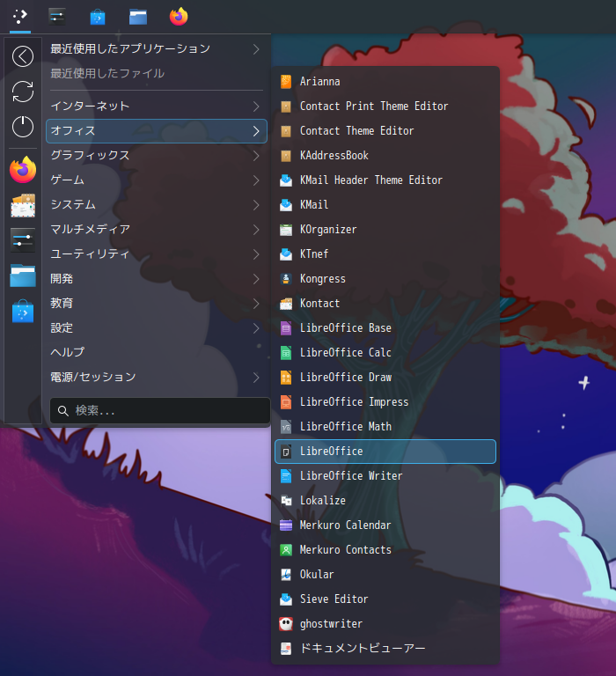Click the Merkuro Calendar icon
Viewport: 616px width, 676px height.
coord(286,525)
